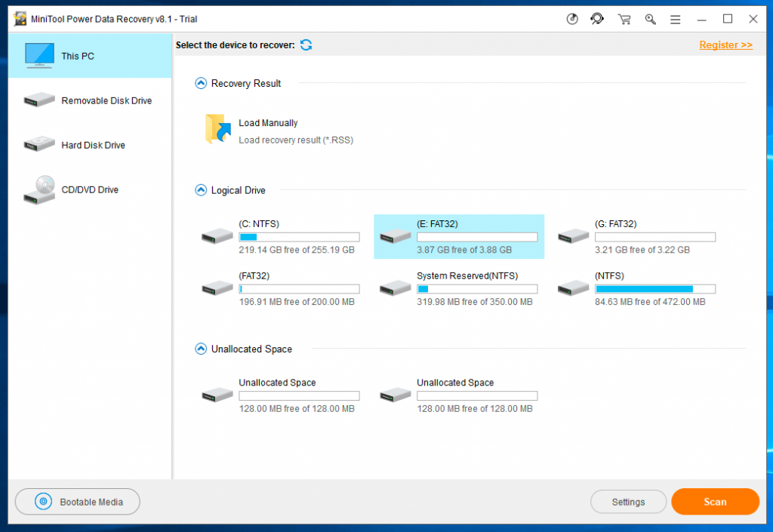
Task: Collapse the Unallocated Space section
Action: [x=201, y=349]
